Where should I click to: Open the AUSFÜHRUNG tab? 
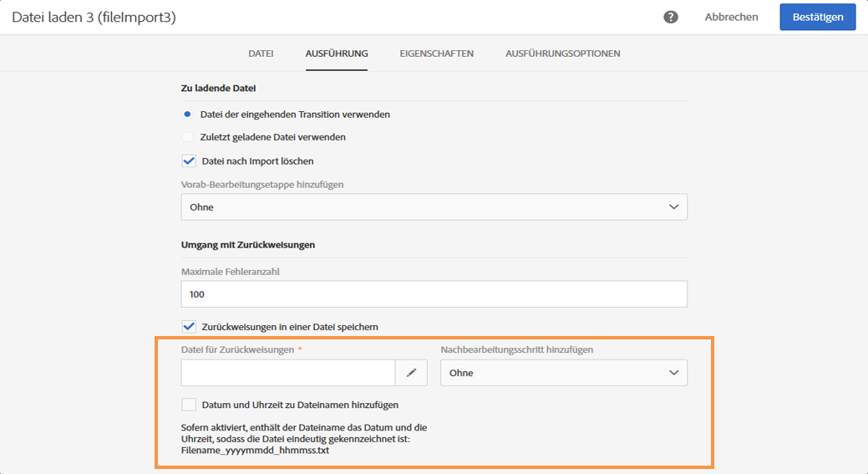click(x=337, y=54)
